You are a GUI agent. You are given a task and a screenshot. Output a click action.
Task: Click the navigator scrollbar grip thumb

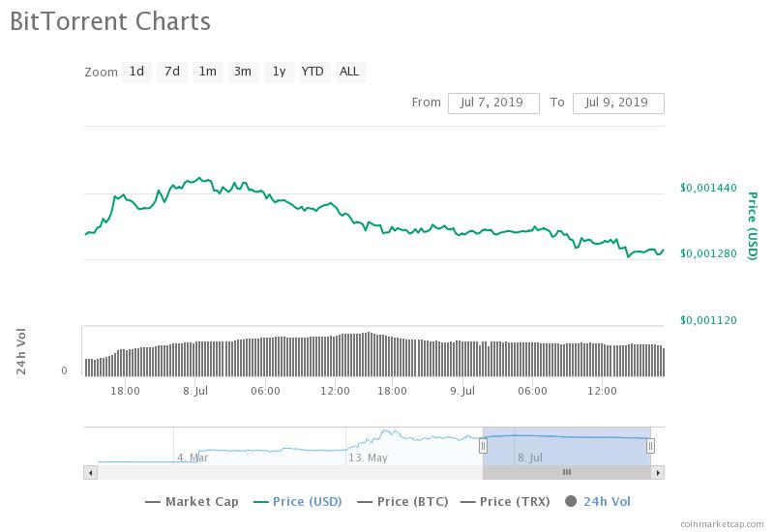567,472
